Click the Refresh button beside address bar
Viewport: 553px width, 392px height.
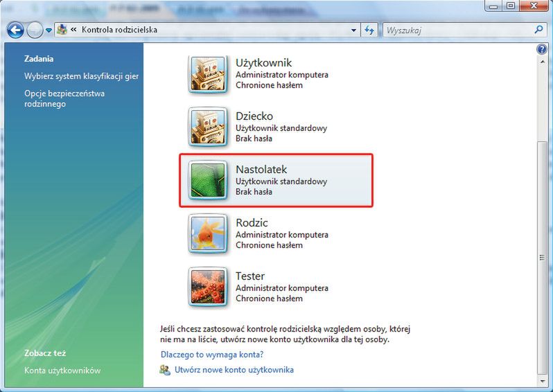369,30
